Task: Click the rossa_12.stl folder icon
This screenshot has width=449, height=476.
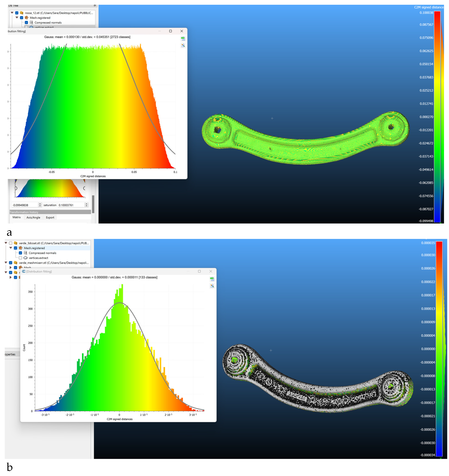Action: point(21,13)
